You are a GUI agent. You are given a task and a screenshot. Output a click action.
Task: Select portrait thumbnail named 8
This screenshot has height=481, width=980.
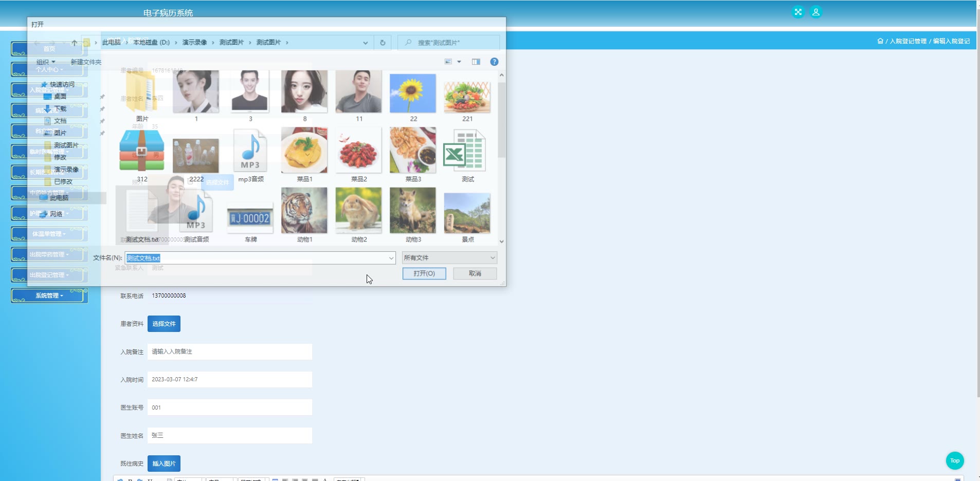click(x=304, y=97)
